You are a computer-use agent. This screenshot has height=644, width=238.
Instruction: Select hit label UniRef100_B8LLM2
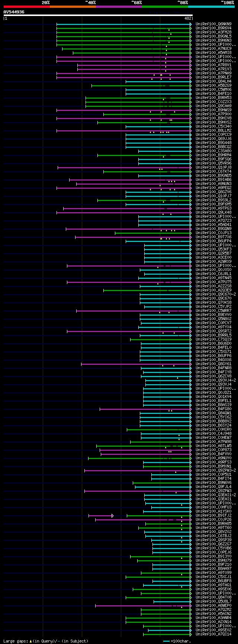pos(213,130)
